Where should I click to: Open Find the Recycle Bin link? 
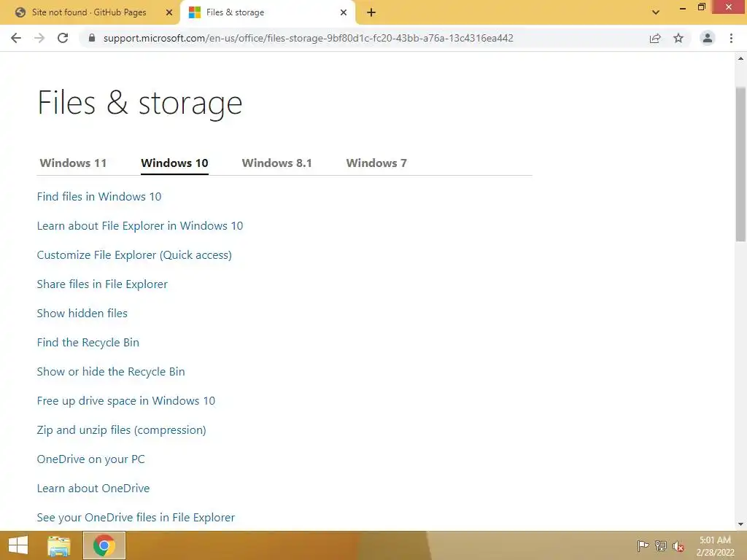88,343
